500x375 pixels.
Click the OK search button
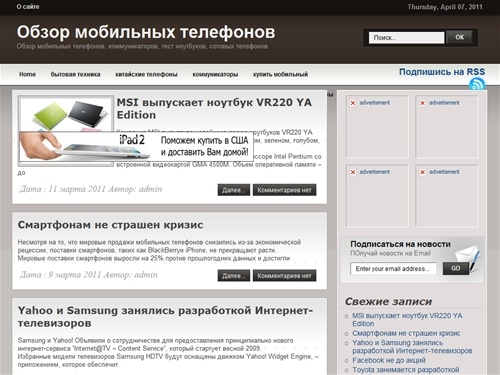pyautogui.click(x=460, y=37)
